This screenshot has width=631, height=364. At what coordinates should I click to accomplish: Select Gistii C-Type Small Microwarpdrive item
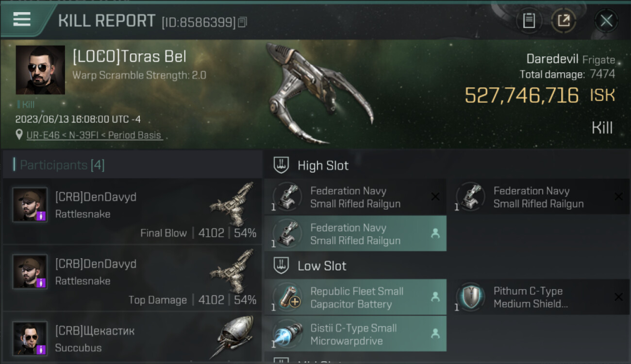(355, 334)
